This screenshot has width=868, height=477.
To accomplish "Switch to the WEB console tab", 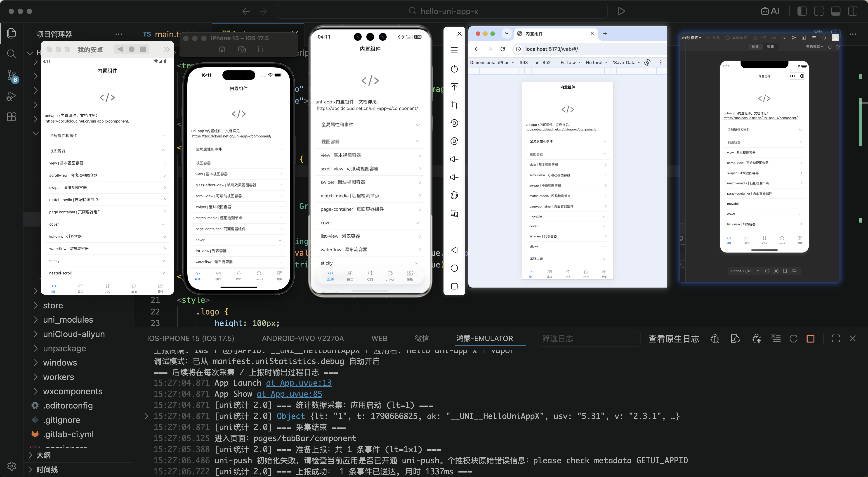I will pyautogui.click(x=379, y=338).
